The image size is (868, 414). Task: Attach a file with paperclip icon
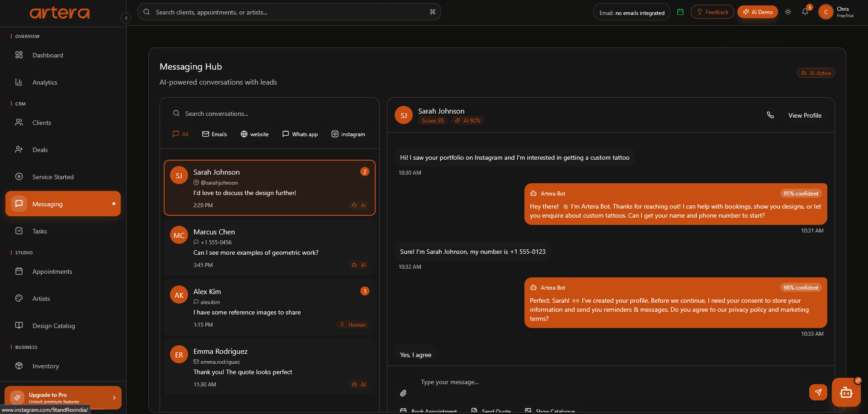(403, 393)
